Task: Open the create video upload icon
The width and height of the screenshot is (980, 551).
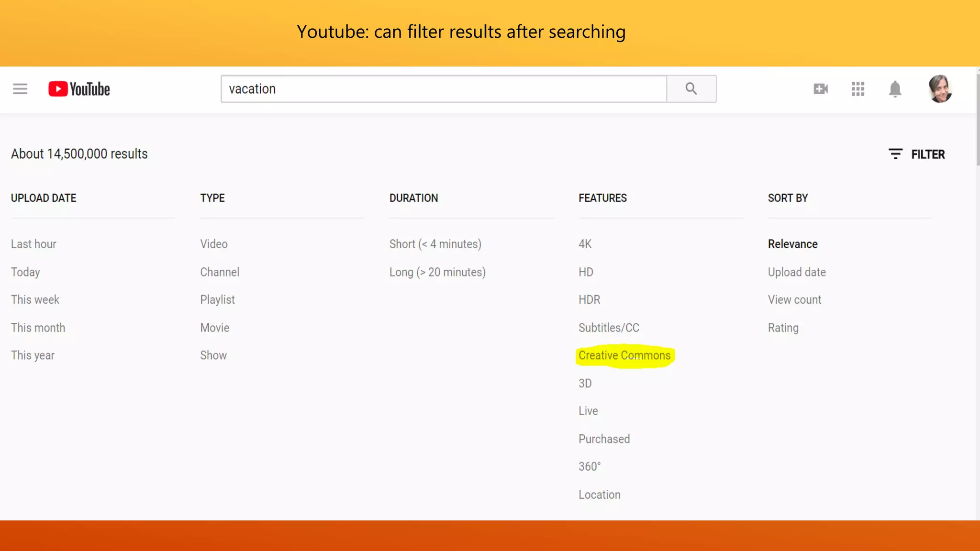Action: [x=820, y=89]
